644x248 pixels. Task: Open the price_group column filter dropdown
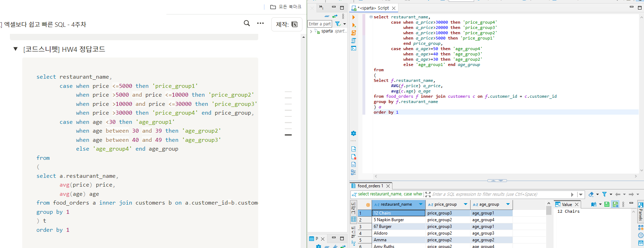(466, 204)
